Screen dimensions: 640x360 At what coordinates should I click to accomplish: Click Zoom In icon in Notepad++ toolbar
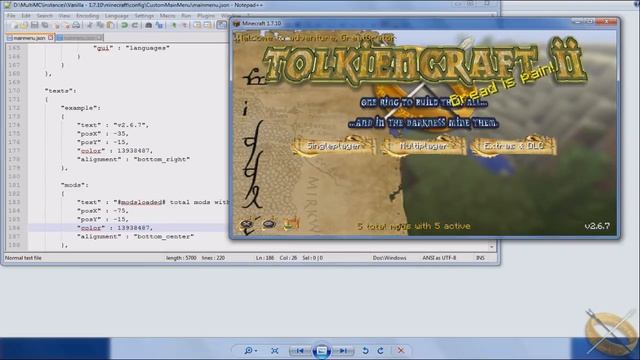[x=174, y=25]
